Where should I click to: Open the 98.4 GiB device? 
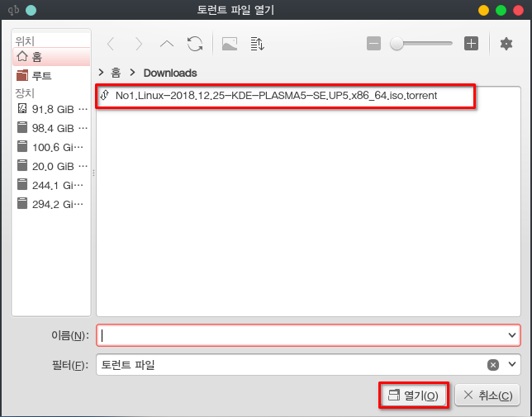click(51, 128)
